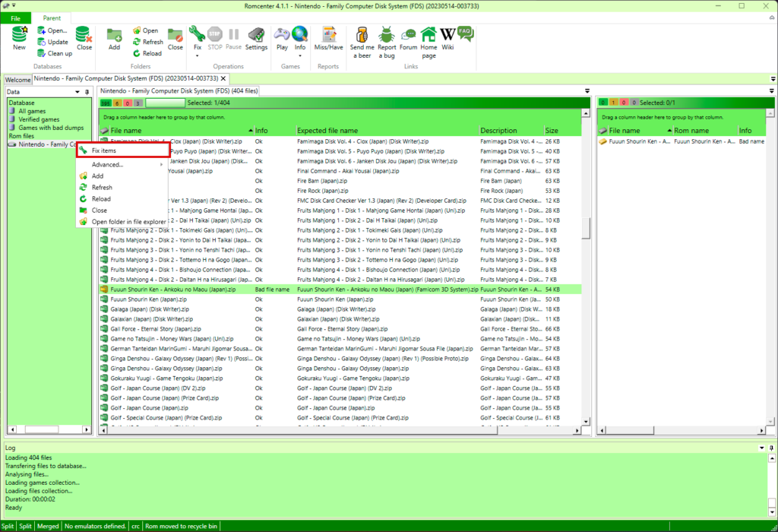Viewport: 778px width, 532px height.
Task: Click Update in the Databases group
Action: tap(52, 43)
